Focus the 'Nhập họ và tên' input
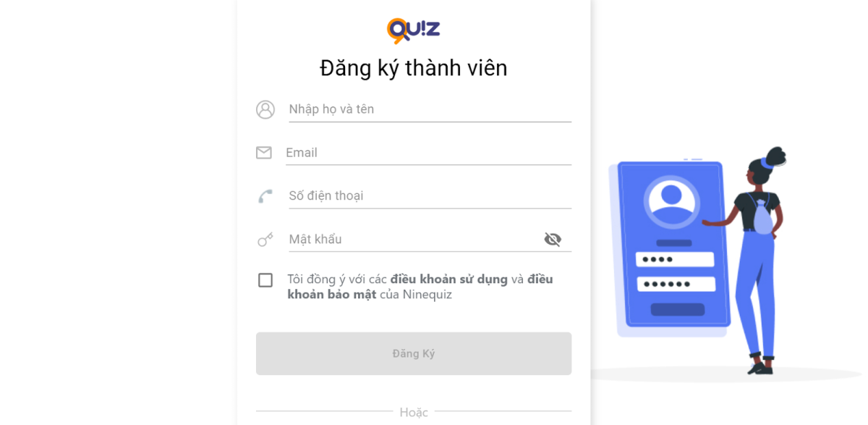Image resolution: width=868 pixels, height=425 pixels. pos(430,109)
